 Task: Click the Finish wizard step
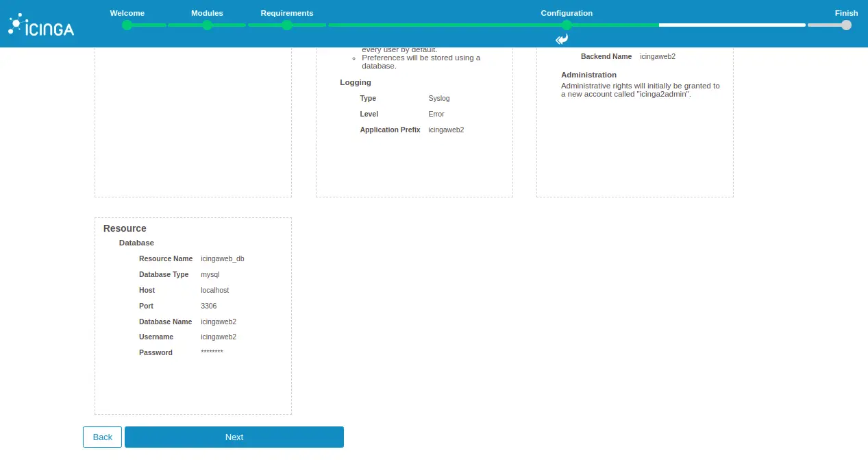pos(846,13)
